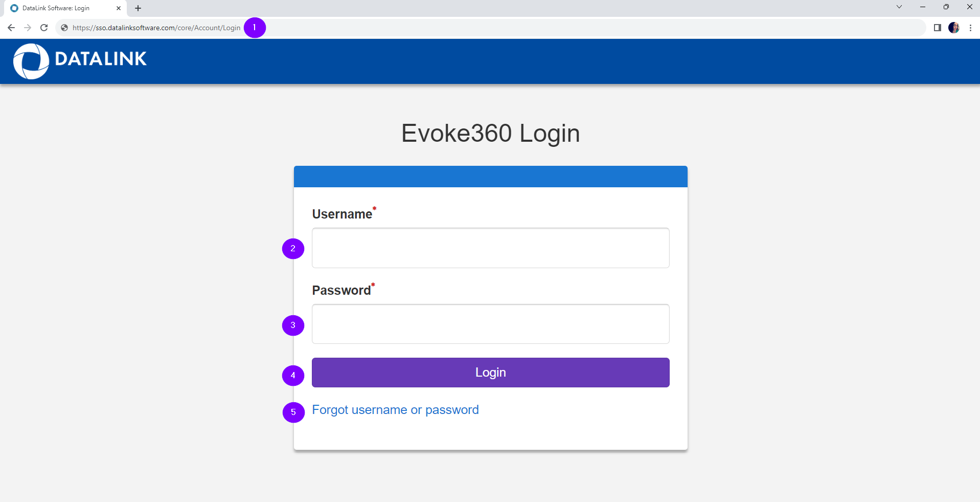This screenshot has width=980, height=502.
Task: Click the browser forward arrow
Action: [x=28, y=28]
